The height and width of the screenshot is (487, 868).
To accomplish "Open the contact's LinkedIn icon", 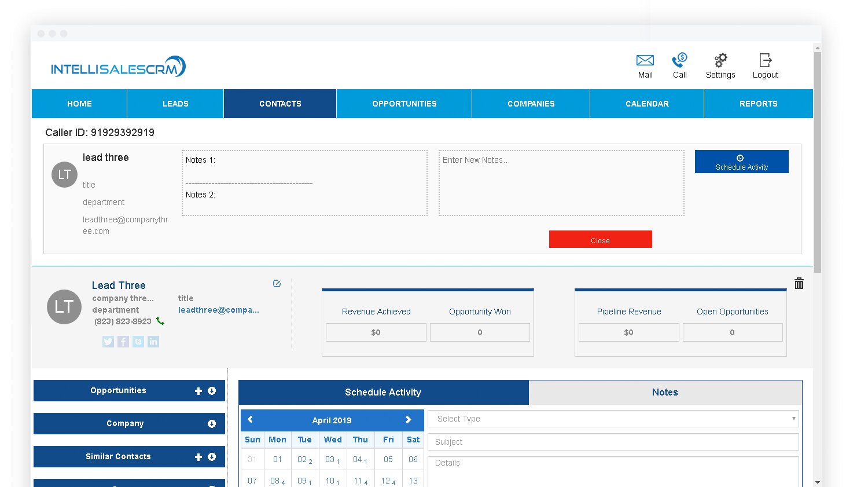I will click(x=153, y=342).
